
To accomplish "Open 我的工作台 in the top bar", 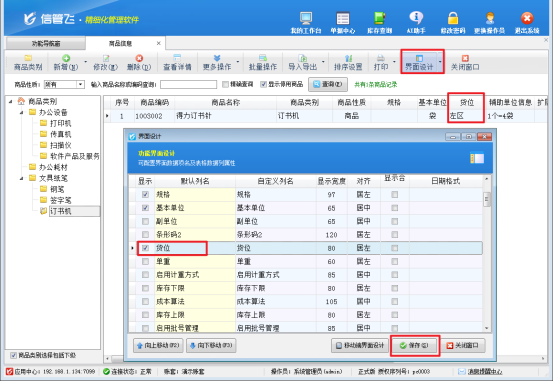I will point(305,23).
